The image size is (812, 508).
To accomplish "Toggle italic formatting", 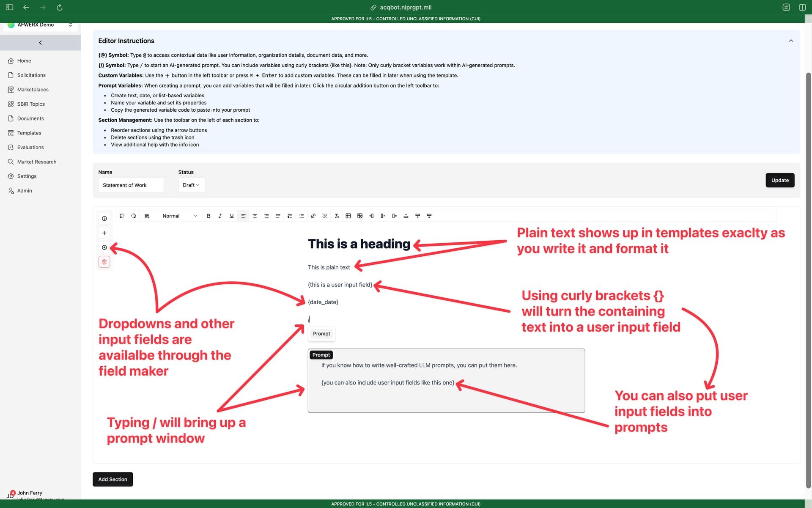I will pos(220,216).
